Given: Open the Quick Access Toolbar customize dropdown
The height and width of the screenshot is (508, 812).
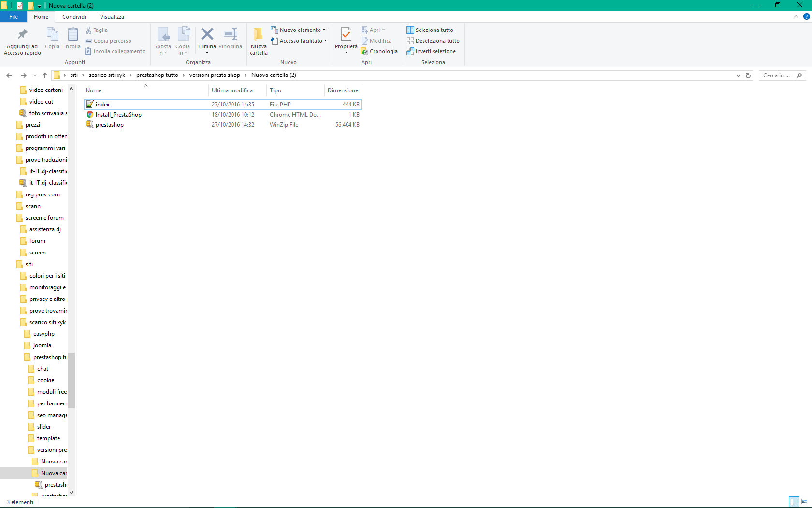Looking at the screenshot, I should click(40, 6).
